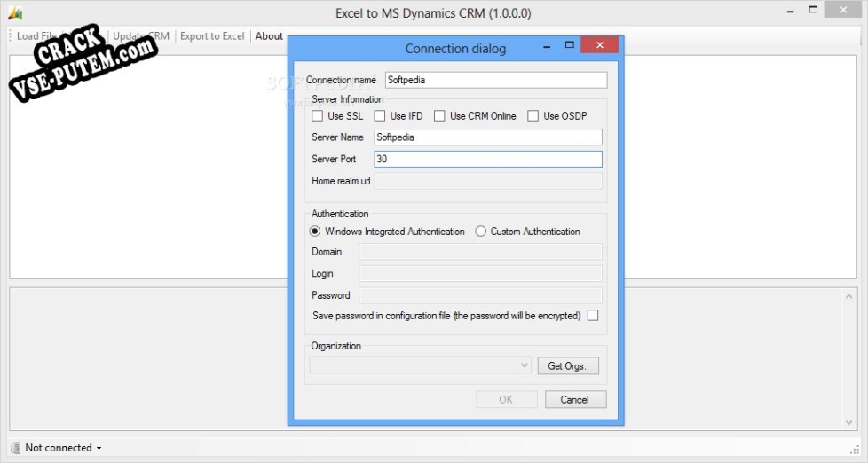
Task: Toggle save password in configuration file checkbox
Action: (x=593, y=316)
